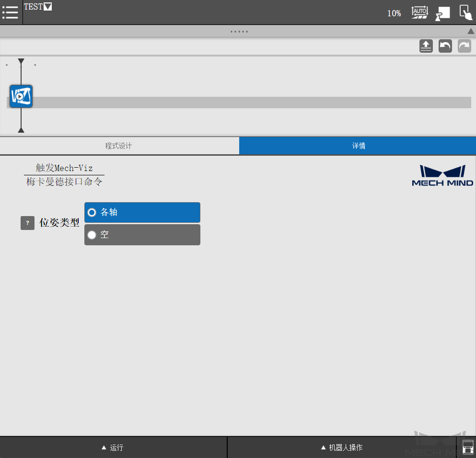Image resolution: width=476 pixels, height=458 pixels.
Task: Click the undo toolbar icon
Action: tap(445, 46)
